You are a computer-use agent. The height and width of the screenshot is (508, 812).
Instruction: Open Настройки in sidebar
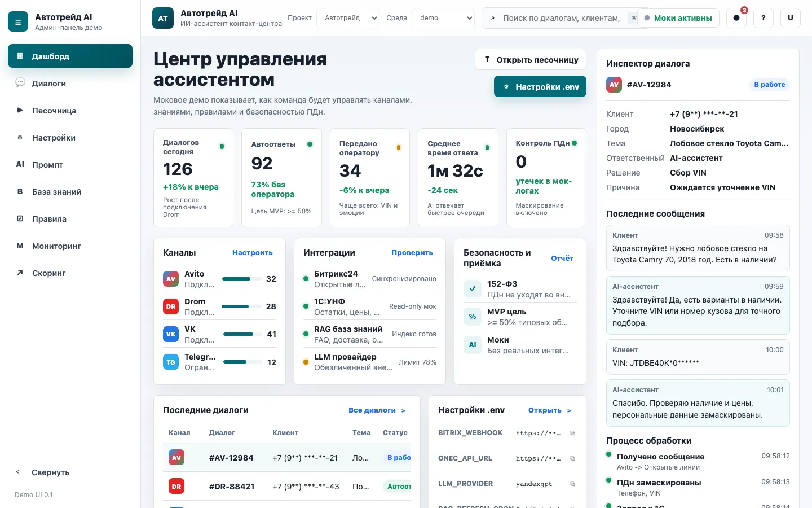[70, 137]
